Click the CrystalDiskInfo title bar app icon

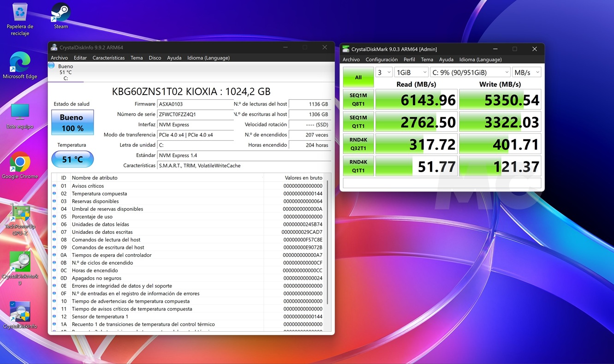(54, 48)
